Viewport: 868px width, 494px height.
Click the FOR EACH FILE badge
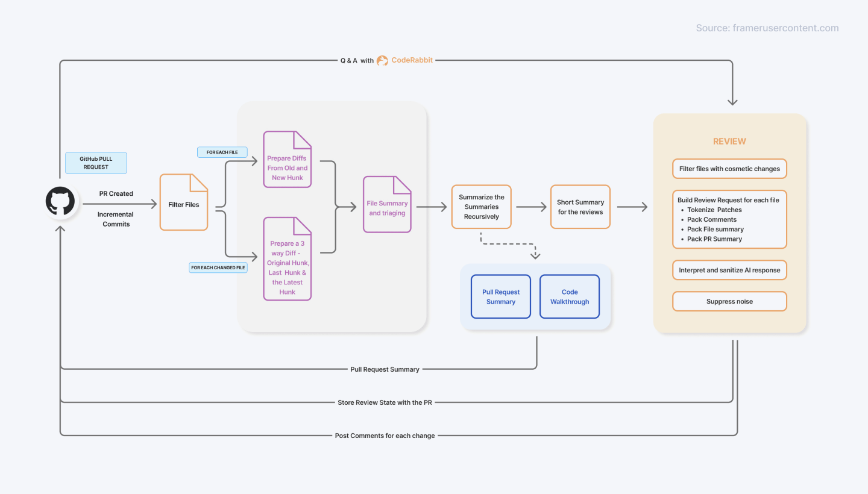click(x=222, y=152)
